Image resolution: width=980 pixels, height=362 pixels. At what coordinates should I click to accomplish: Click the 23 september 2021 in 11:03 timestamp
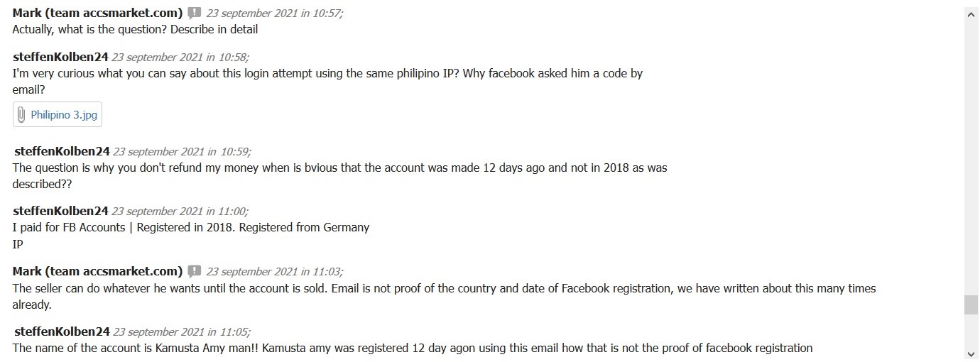275,271
